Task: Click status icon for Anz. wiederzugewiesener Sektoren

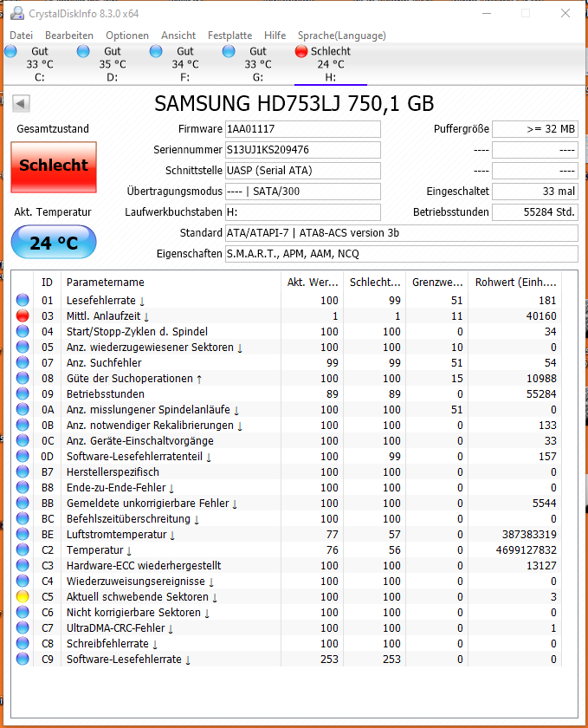Action: (23, 347)
